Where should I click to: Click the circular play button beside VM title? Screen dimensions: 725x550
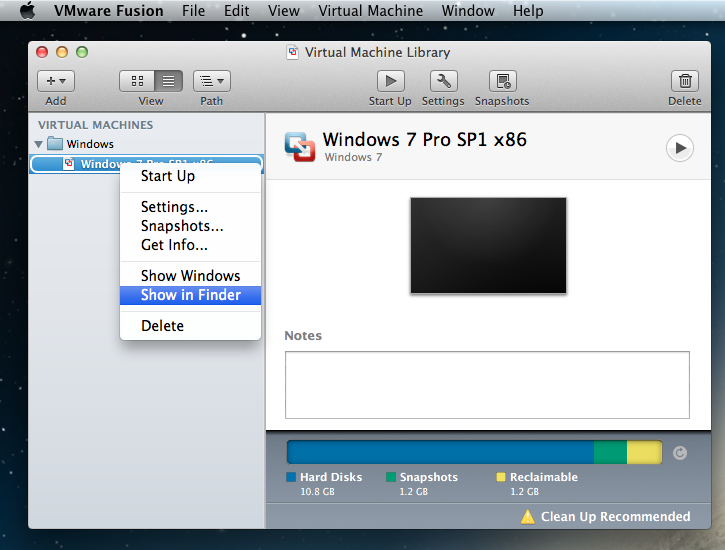(679, 148)
